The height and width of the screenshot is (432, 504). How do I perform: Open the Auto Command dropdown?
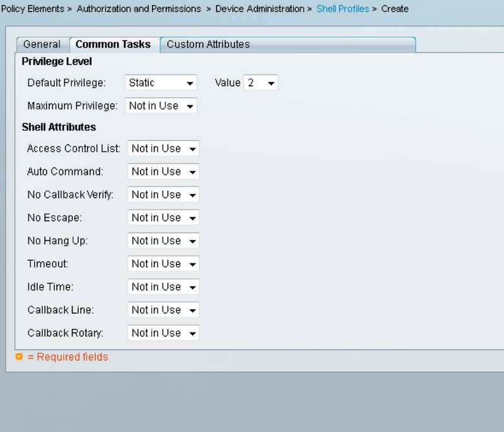tap(163, 171)
